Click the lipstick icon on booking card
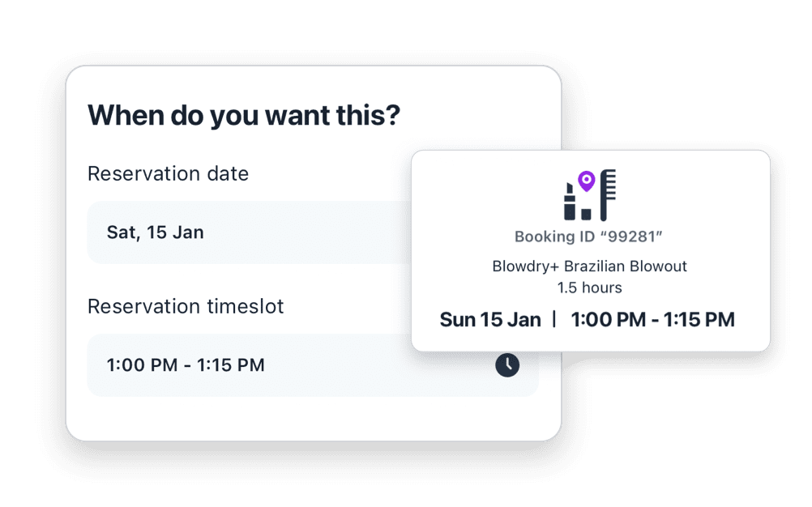This screenshot has width=812, height=507. (570, 201)
